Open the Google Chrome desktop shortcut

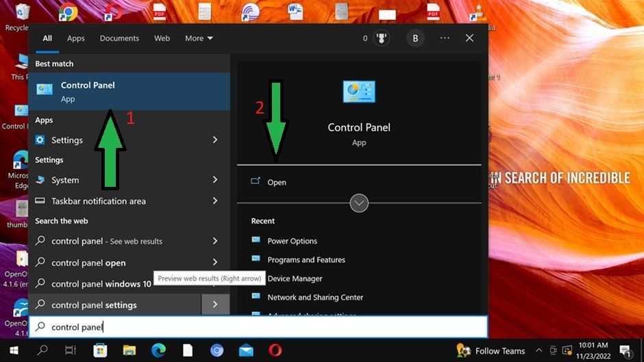click(x=69, y=12)
